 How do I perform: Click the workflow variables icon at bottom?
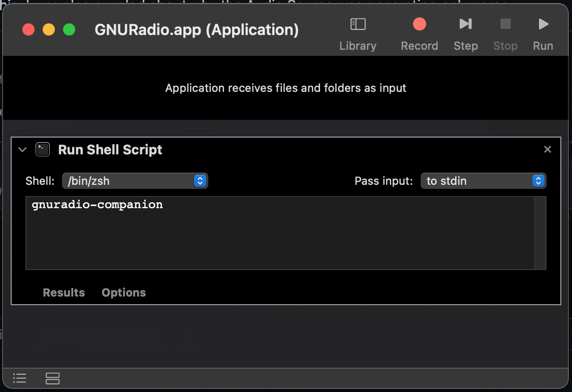(52, 378)
